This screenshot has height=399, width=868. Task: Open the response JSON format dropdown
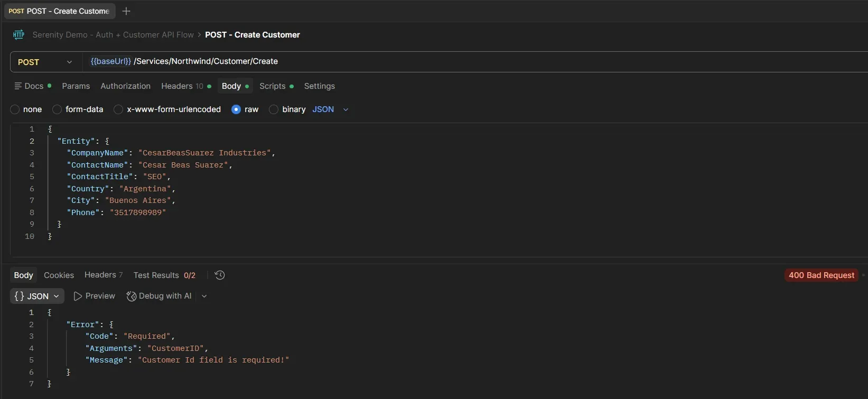pyautogui.click(x=37, y=296)
